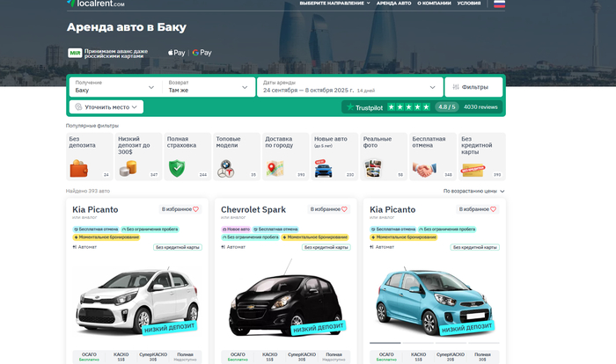This screenshot has height=364, width=616.
Task: Go to the 'О компании' page
Action: pyautogui.click(x=435, y=4)
